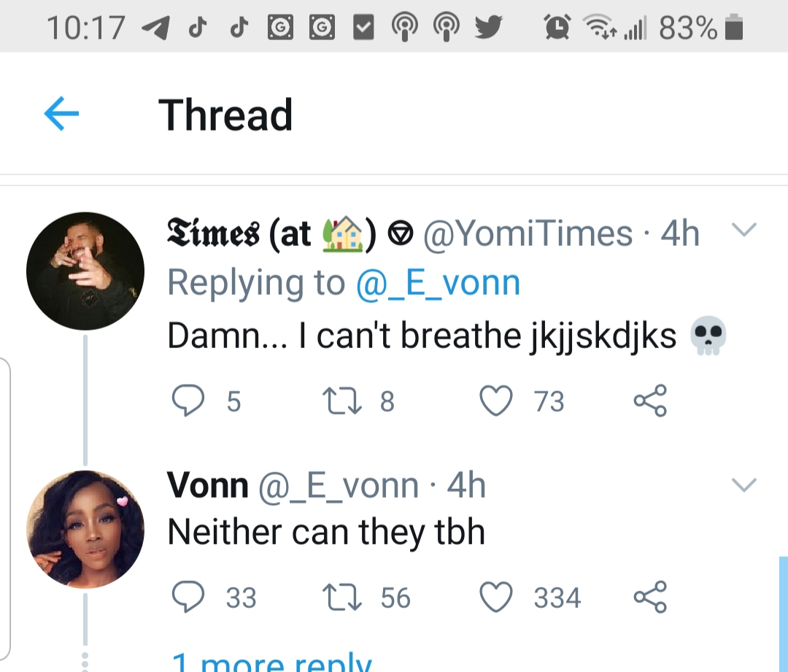Retweet "Neither can they tbh" tweet

coord(337,598)
